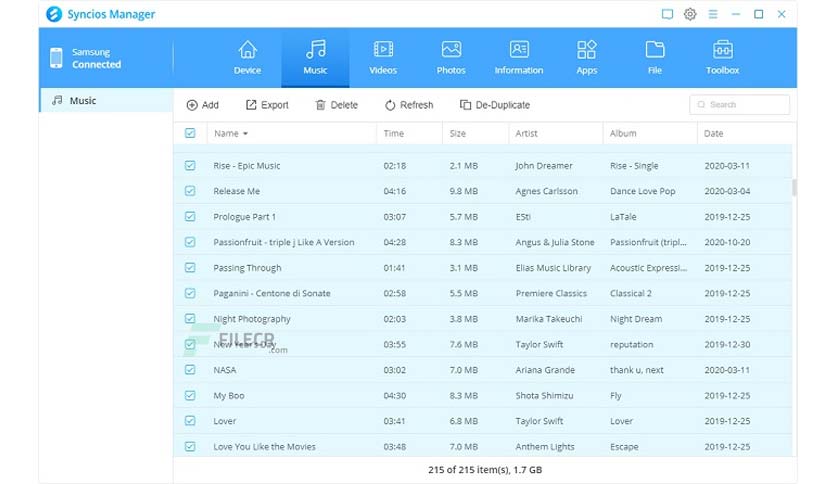Click the Samsung phone device icon
Image resolution: width=836 pixels, height=484 pixels.
click(57, 58)
